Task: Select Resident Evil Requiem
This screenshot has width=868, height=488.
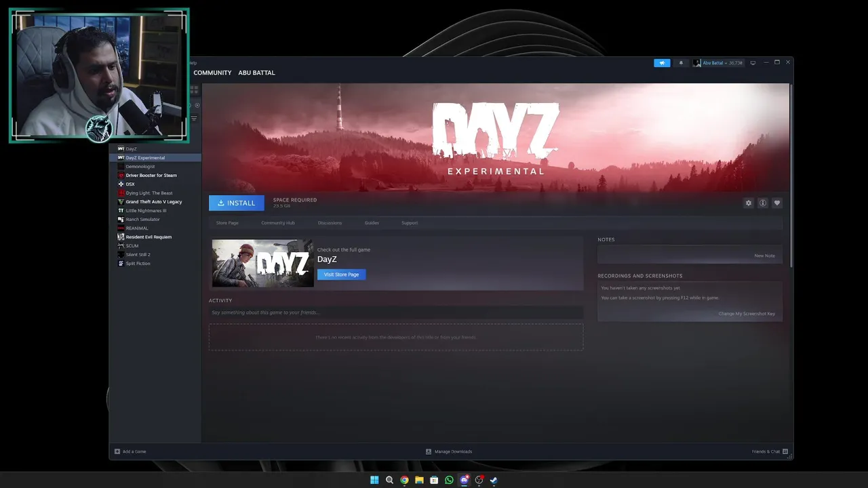Action: (x=156, y=237)
